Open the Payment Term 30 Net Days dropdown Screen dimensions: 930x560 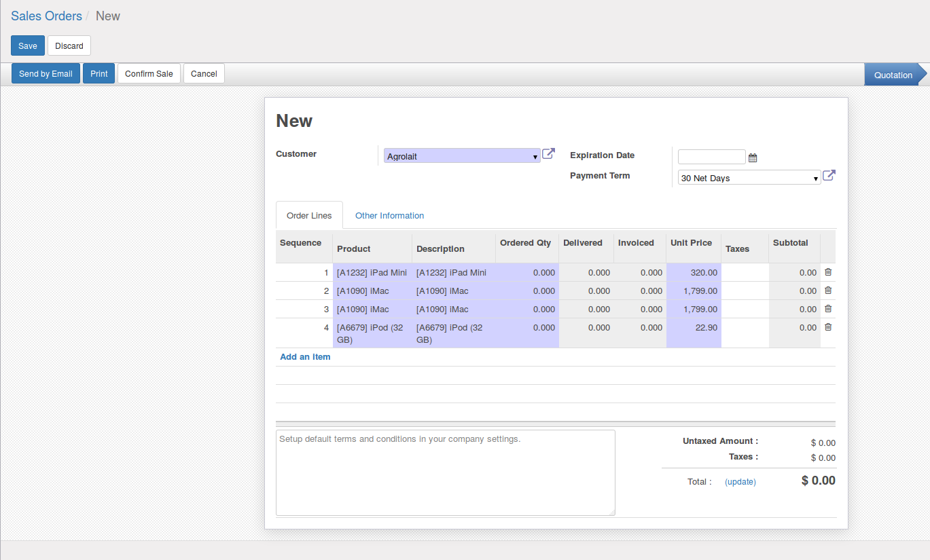[x=749, y=178]
